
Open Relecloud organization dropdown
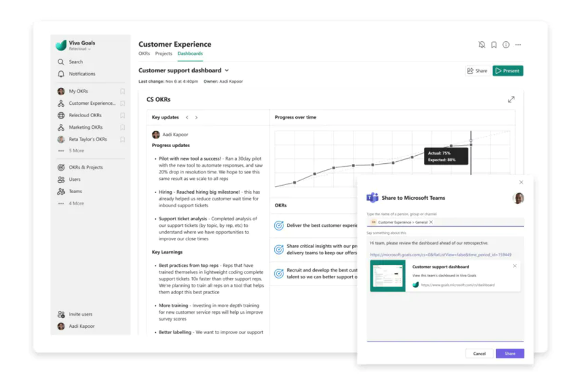(80, 49)
